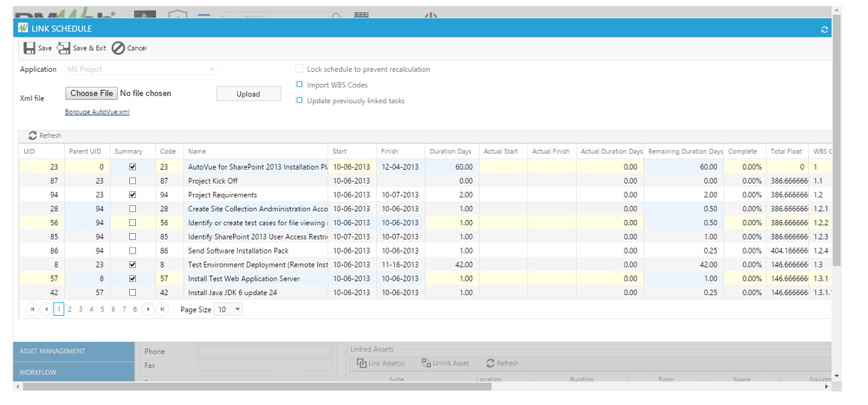
Task: Go to next page of grid
Action: point(149,309)
